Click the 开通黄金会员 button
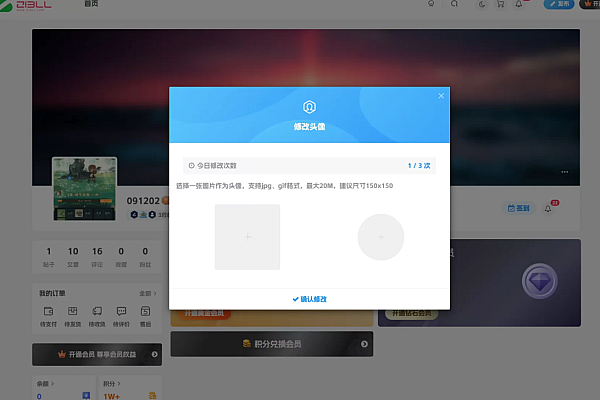The image size is (600, 400). coord(204,313)
